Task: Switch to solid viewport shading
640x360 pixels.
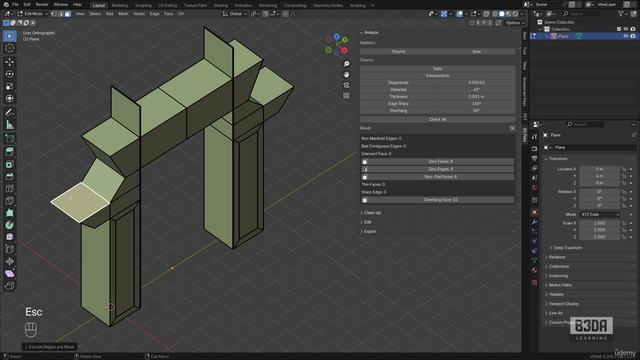Action: point(502,14)
